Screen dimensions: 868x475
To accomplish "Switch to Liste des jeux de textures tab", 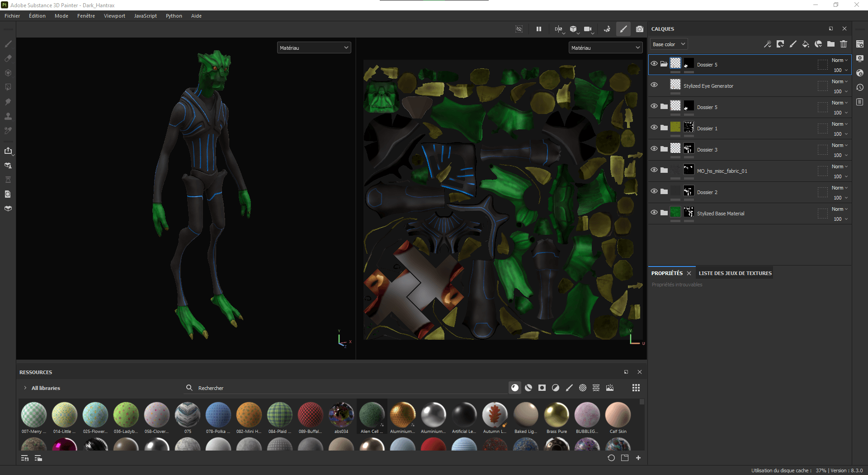I will point(735,273).
